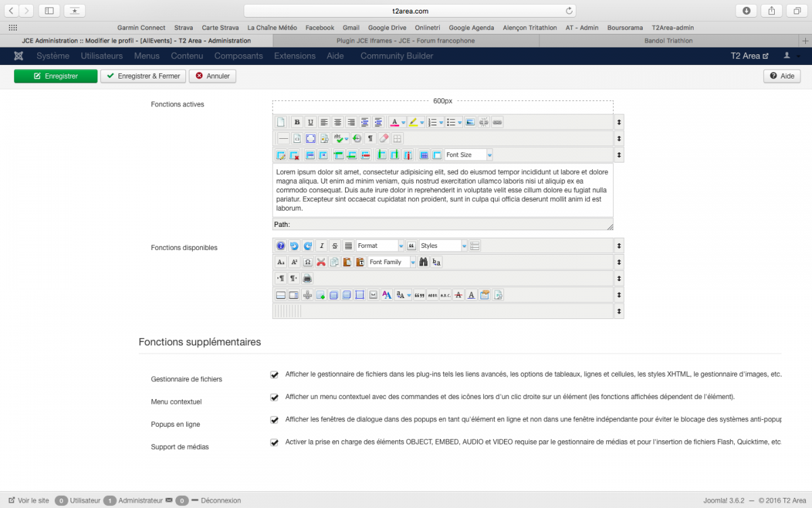Open the Voir le site link
The width and height of the screenshot is (812, 508).
[28, 501]
